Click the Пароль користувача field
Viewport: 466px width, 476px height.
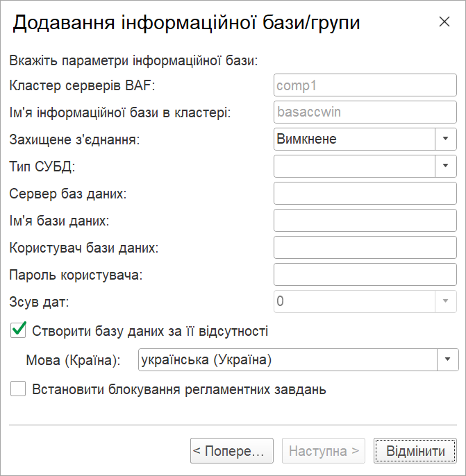point(365,275)
